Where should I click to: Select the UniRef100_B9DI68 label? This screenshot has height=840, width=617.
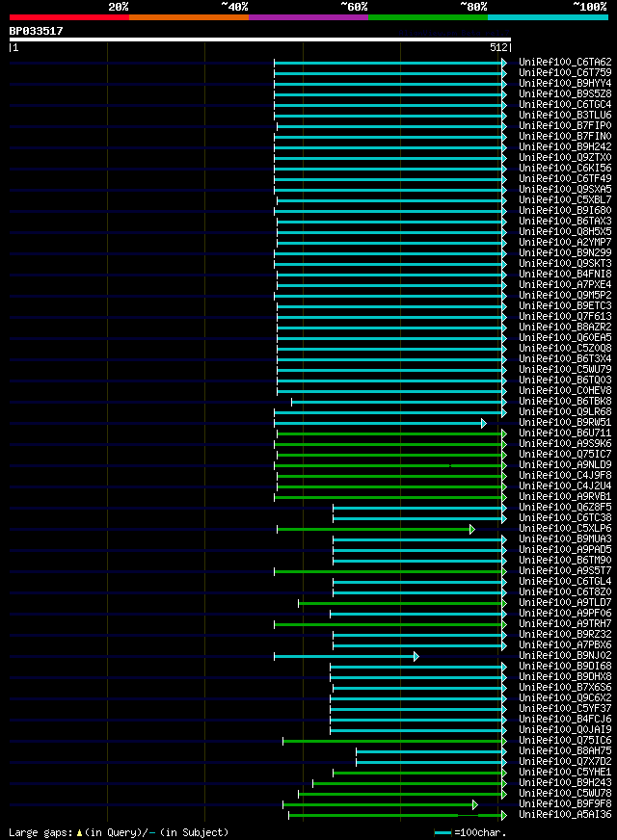565,667
